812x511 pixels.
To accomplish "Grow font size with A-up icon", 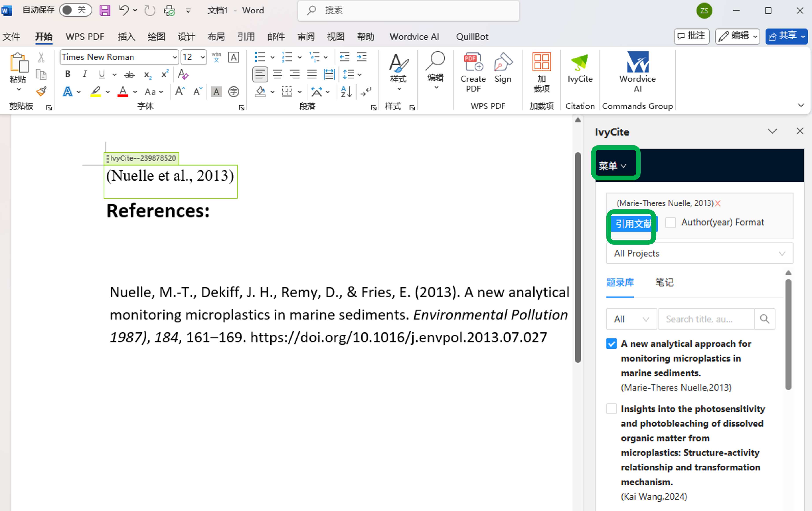I will pos(180,91).
